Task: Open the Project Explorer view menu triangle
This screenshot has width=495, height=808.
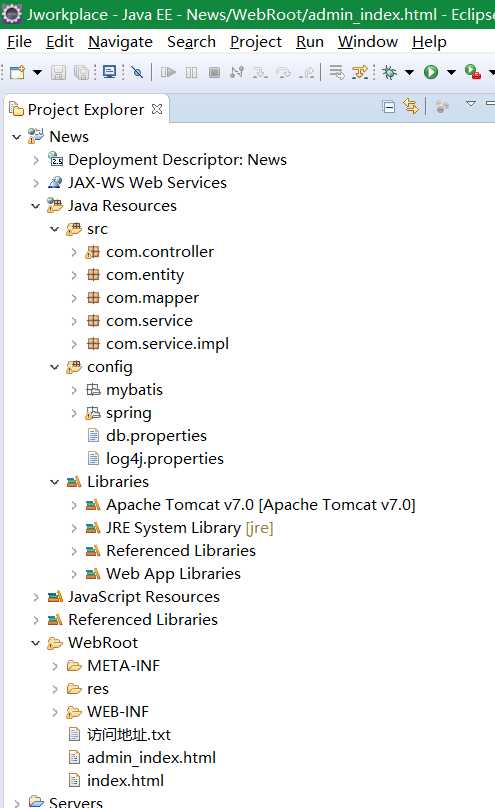Action: (x=470, y=104)
